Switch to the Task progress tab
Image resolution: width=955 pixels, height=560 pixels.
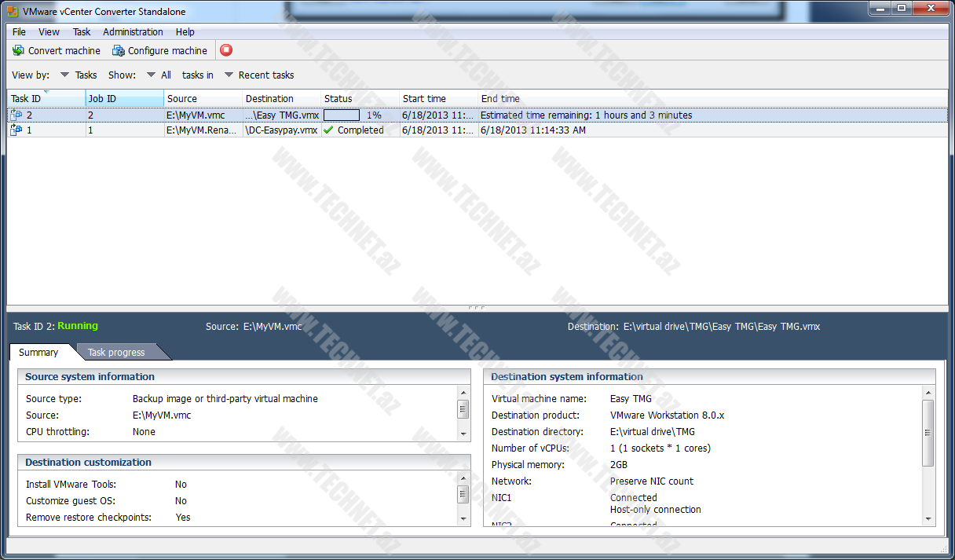pyautogui.click(x=116, y=353)
